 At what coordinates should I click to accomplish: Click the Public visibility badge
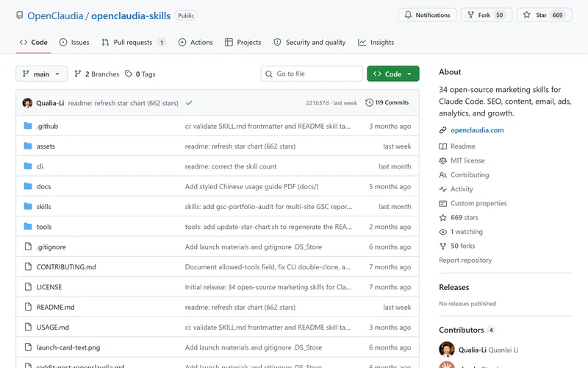(x=186, y=15)
